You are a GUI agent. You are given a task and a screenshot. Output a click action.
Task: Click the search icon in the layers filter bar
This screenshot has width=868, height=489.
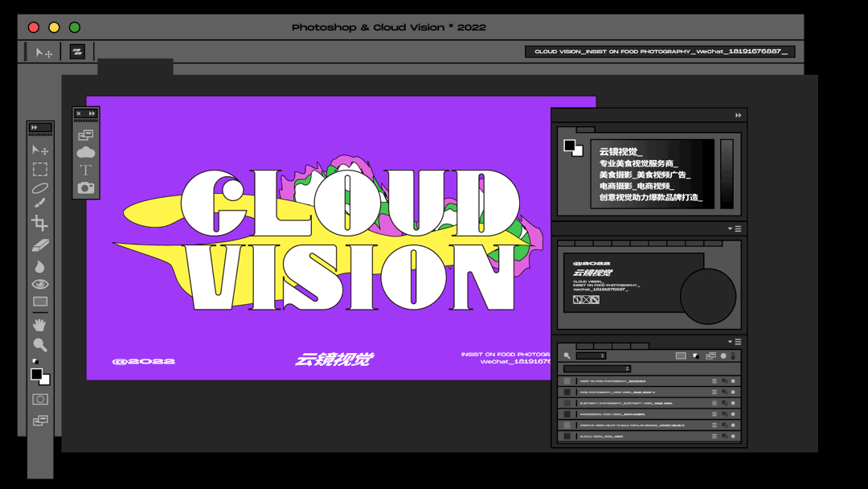click(567, 355)
